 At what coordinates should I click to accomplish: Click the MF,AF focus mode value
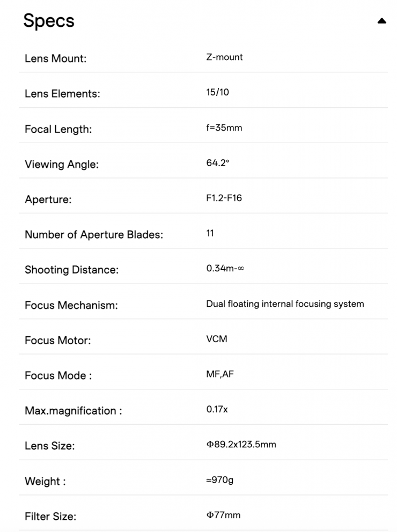point(220,374)
